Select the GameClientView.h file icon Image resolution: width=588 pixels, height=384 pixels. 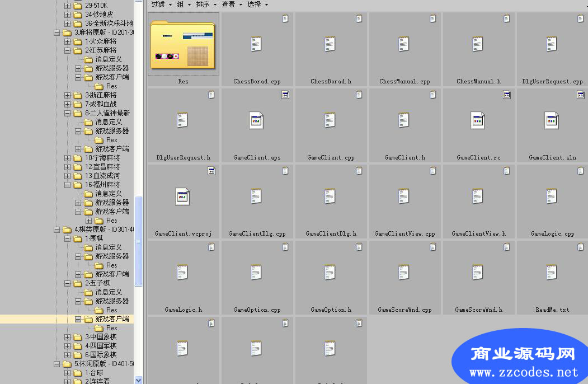point(477,196)
